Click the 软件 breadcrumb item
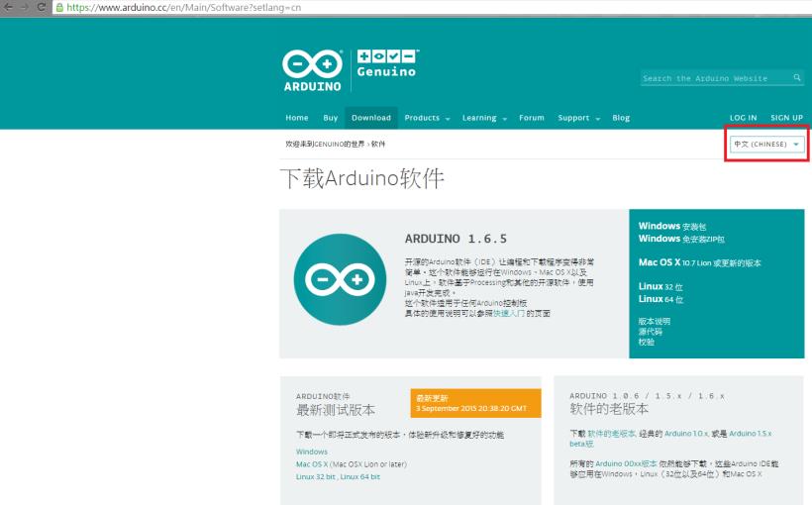812x505 pixels. 378,144
